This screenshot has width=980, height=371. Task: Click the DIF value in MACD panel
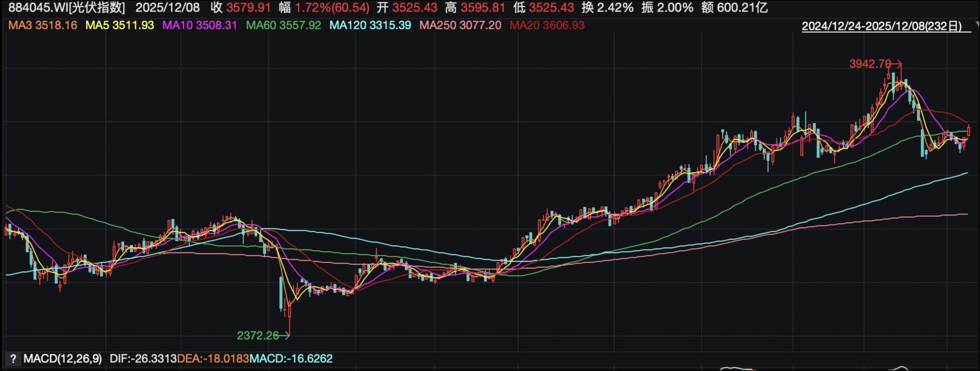pyautogui.click(x=143, y=359)
